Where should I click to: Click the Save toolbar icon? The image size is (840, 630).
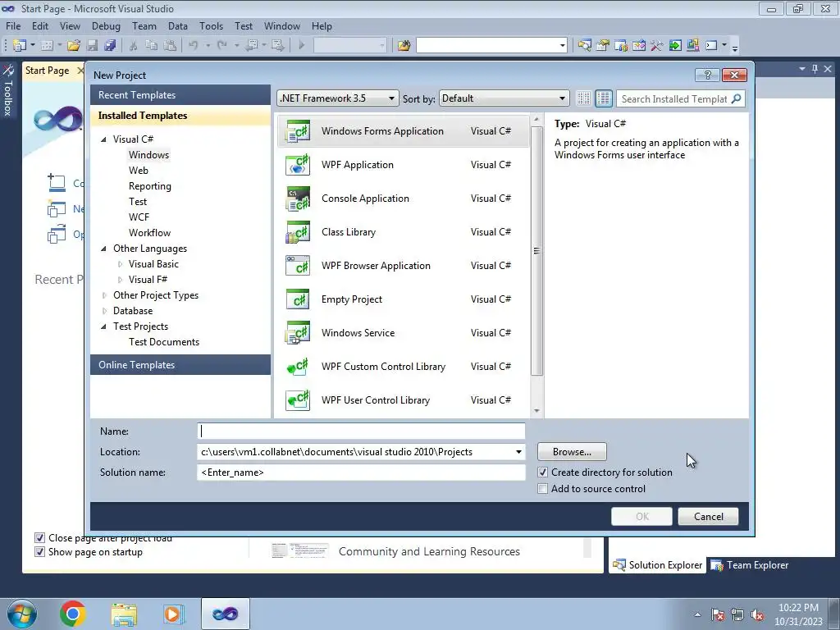[x=92, y=46]
